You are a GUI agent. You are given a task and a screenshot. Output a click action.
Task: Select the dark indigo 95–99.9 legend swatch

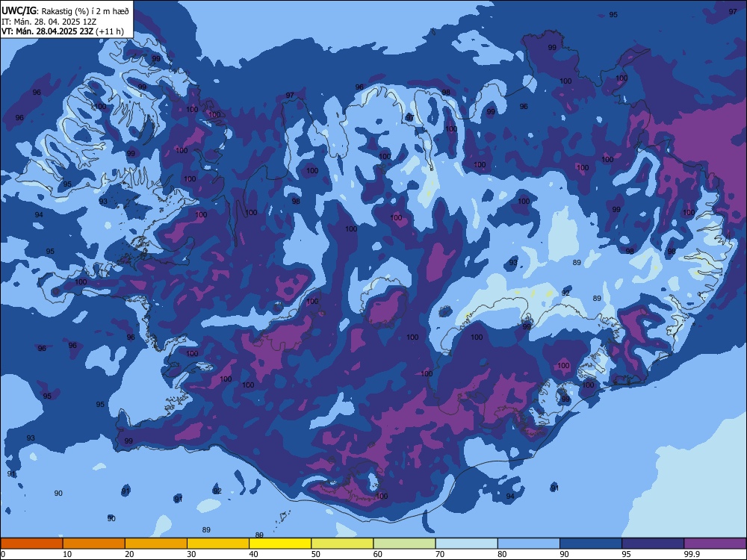coord(653,544)
